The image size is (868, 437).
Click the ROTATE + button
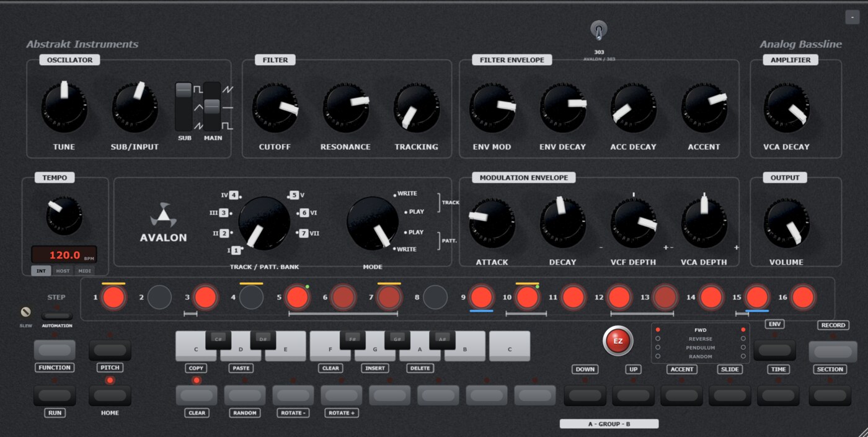tap(342, 395)
